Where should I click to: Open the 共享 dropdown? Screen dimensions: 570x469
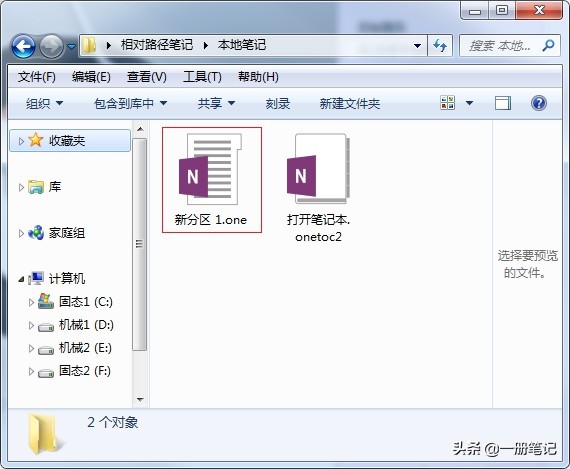coord(216,104)
